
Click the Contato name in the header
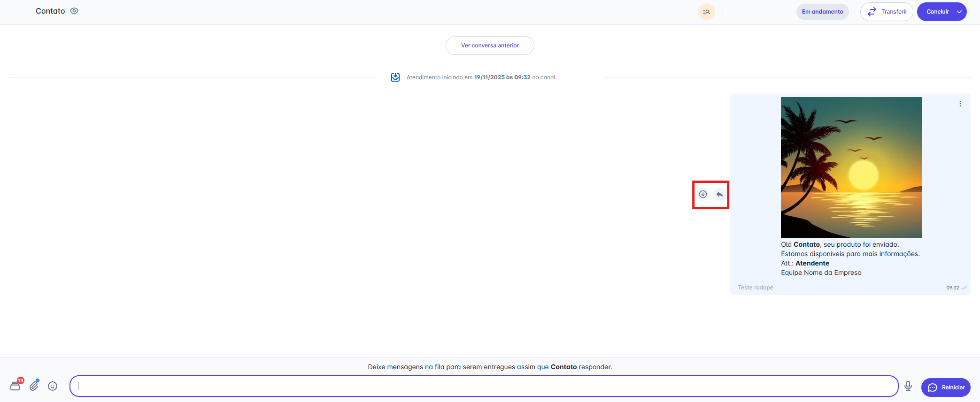(50, 11)
